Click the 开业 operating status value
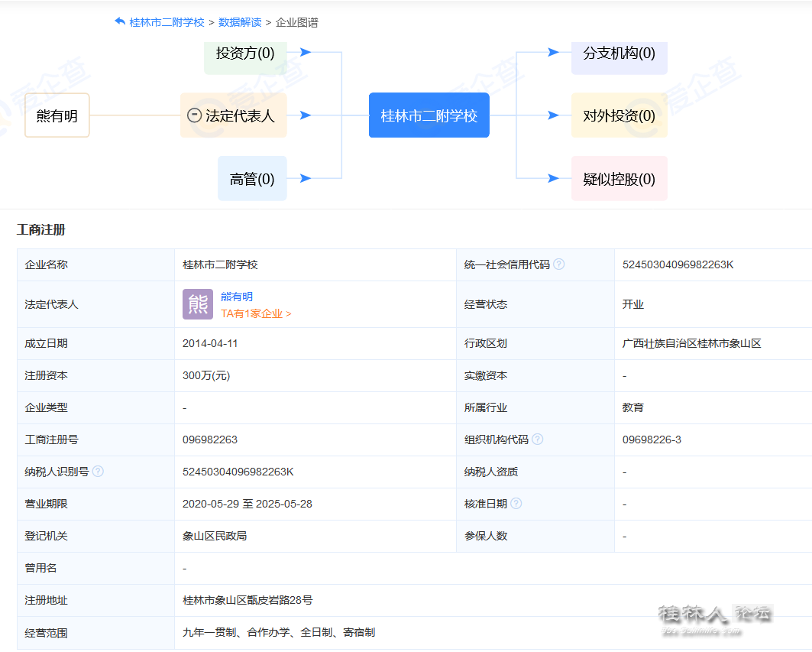 coord(632,304)
